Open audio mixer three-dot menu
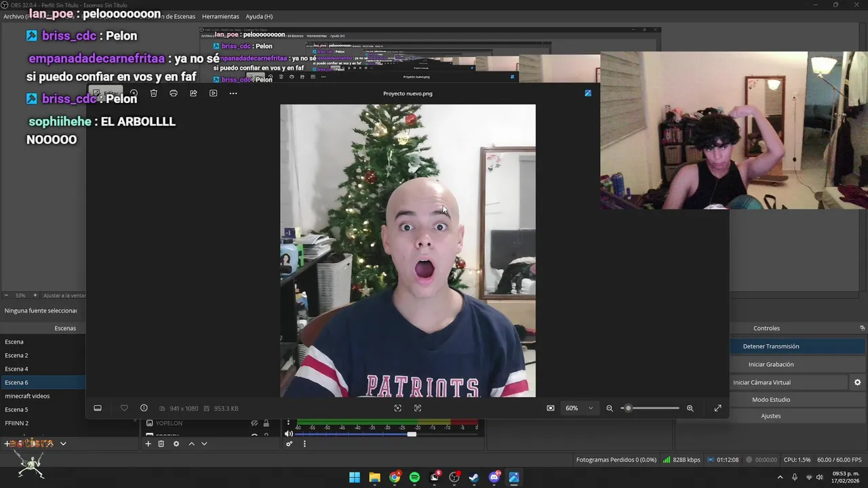 click(304, 444)
